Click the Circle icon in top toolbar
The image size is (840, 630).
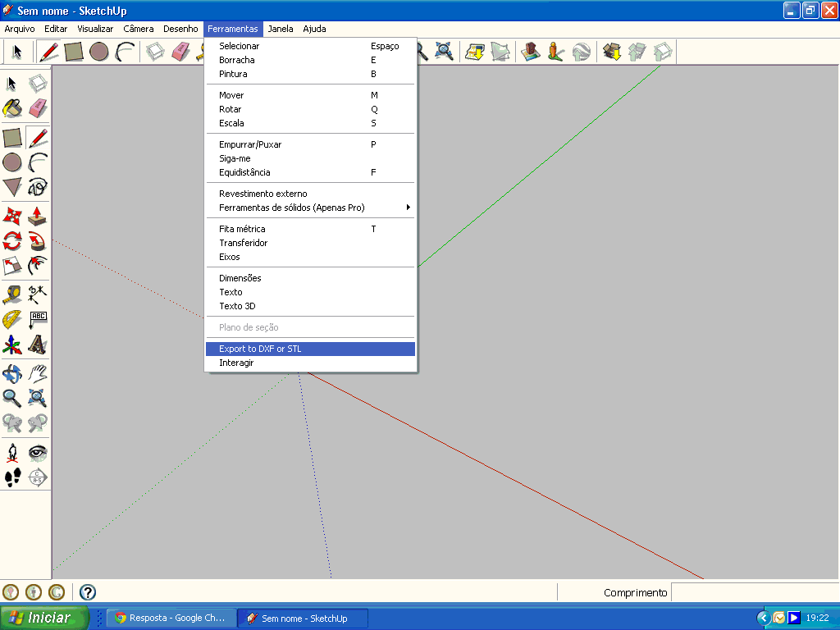point(99,52)
